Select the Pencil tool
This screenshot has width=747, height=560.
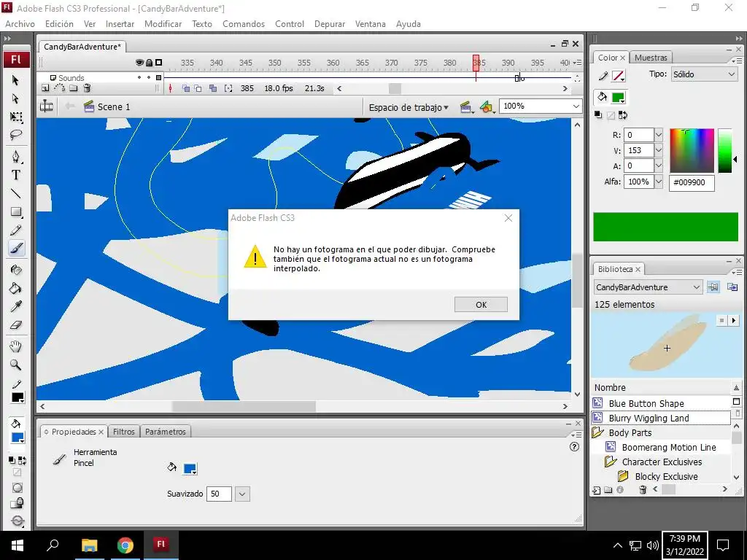pos(15,230)
